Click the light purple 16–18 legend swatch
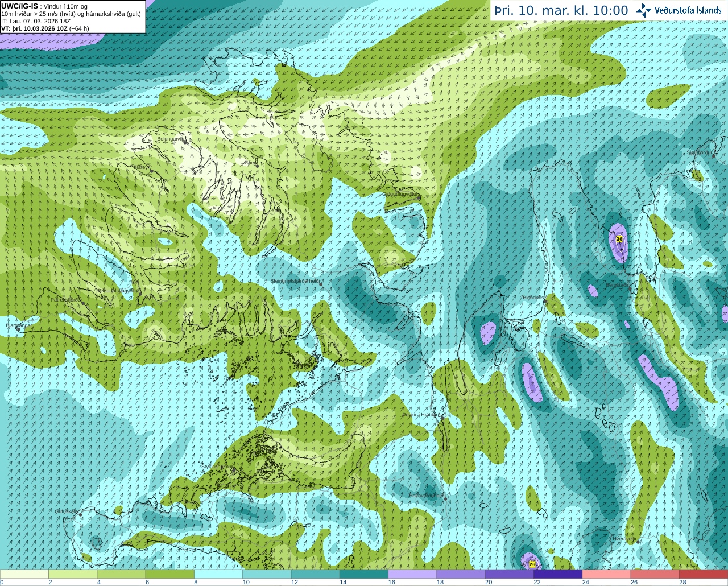The image size is (728, 586). 412,574
